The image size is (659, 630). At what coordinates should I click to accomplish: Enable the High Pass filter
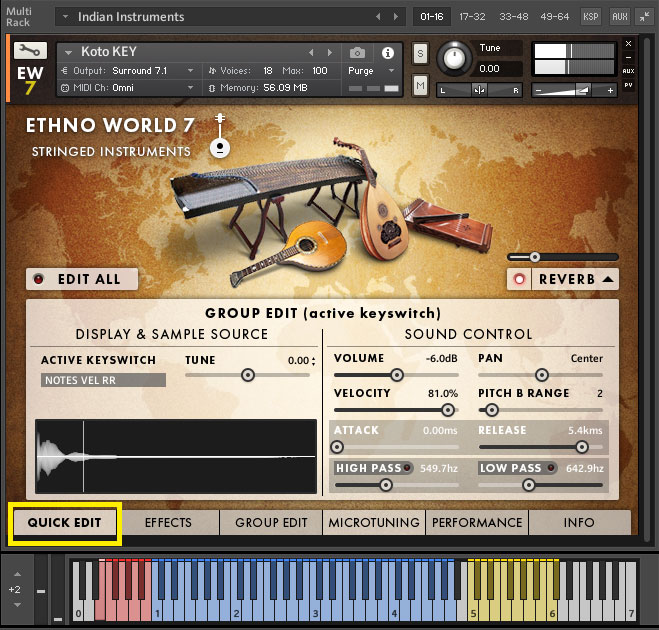tap(407, 468)
